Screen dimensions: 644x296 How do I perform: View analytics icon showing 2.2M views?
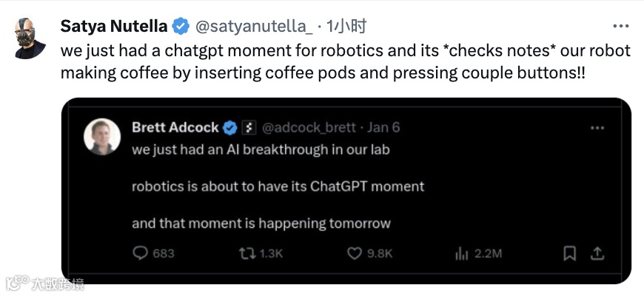tap(462, 254)
